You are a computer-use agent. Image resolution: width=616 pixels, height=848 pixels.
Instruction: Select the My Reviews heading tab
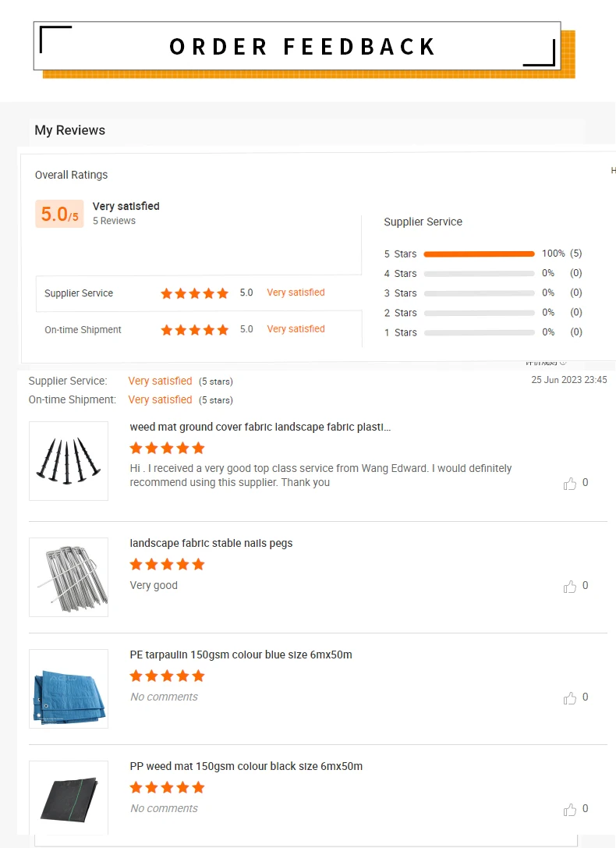pyautogui.click(x=69, y=130)
